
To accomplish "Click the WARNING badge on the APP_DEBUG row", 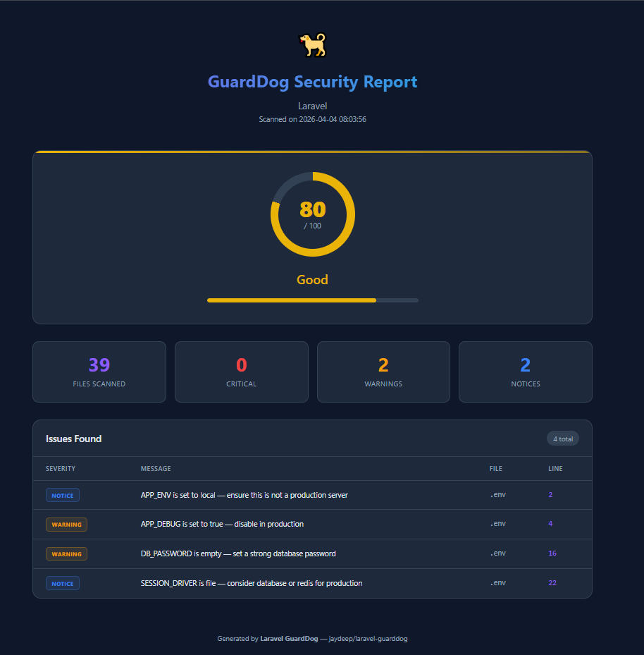I will [66, 525].
